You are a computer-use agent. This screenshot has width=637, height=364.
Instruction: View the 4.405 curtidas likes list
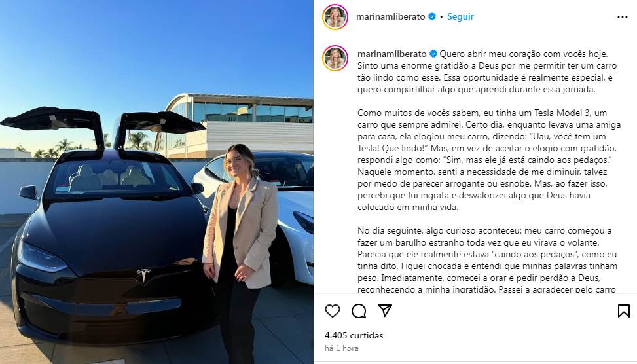pos(354,336)
